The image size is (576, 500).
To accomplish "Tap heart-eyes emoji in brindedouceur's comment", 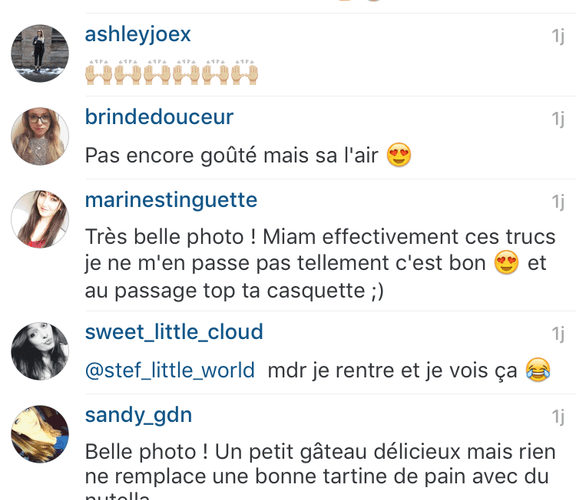I will (399, 155).
